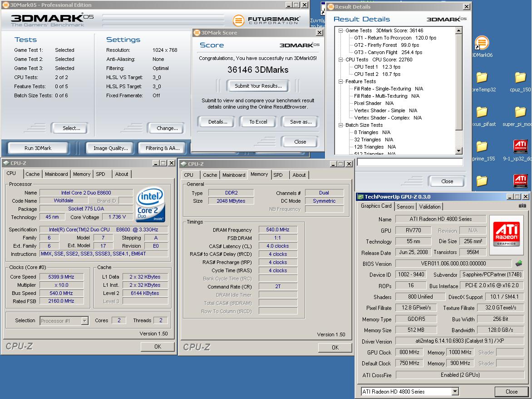Click Change button under Settings
This screenshot has height=399, width=532.
[x=167, y=128]
